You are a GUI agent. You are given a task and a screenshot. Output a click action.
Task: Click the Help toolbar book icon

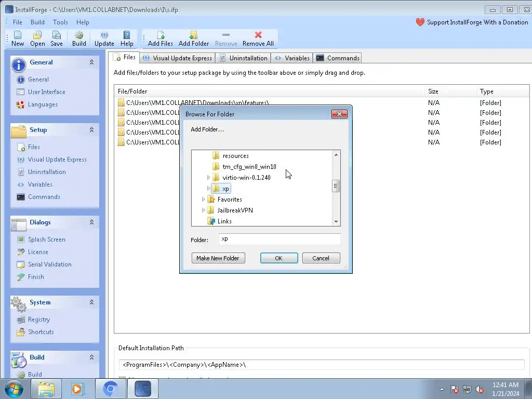[127, 35]
